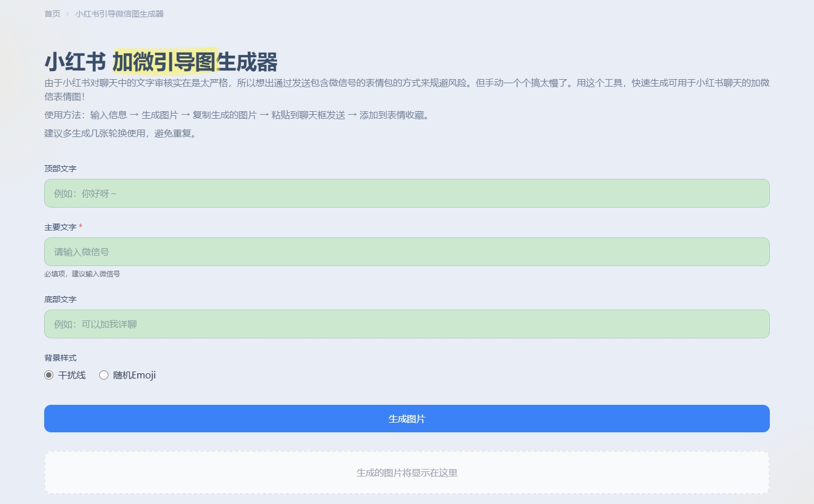Image resolution: width=814 pixels, height=504 pixels.
Task: Select the 干扰线 radio button
Action: (x=49, y=375)
